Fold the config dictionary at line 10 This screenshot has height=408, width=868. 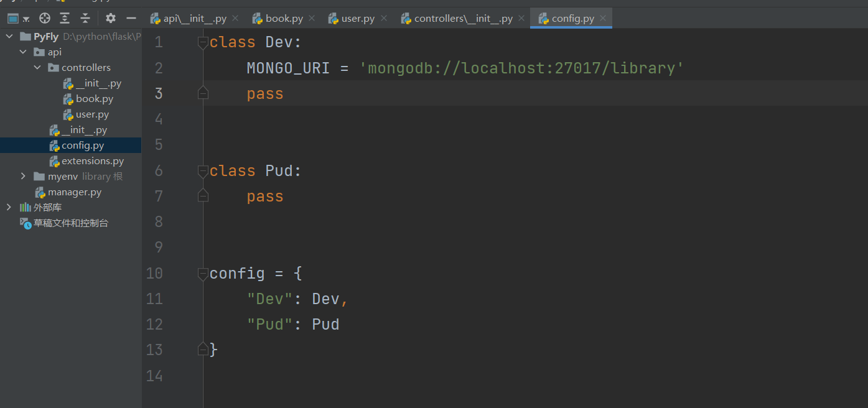pyautogui.click(x=202, y=273)
